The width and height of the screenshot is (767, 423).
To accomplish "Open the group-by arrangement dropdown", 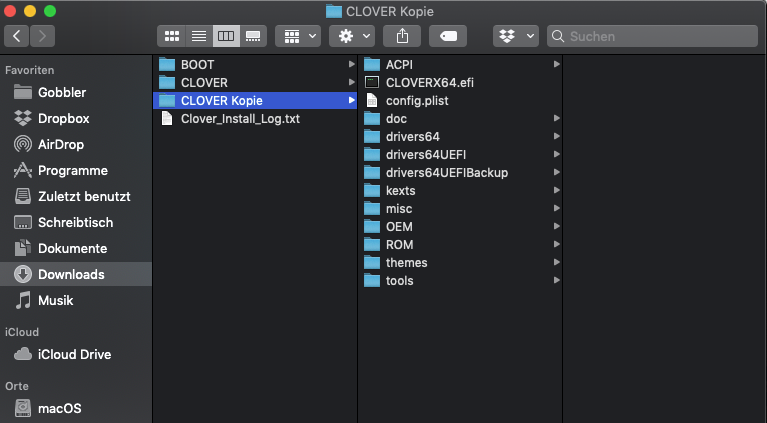I will pos(298,36).
